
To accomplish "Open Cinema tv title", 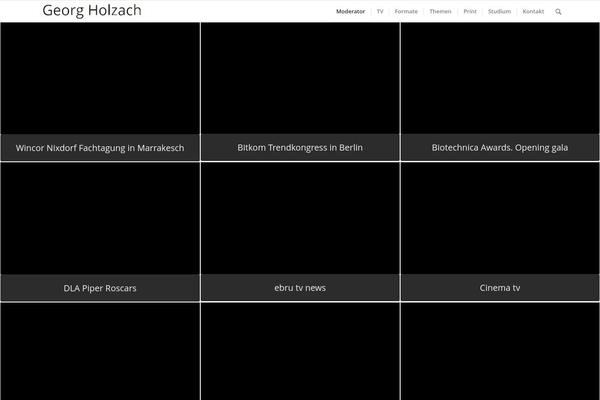I will tap(500, 288).
